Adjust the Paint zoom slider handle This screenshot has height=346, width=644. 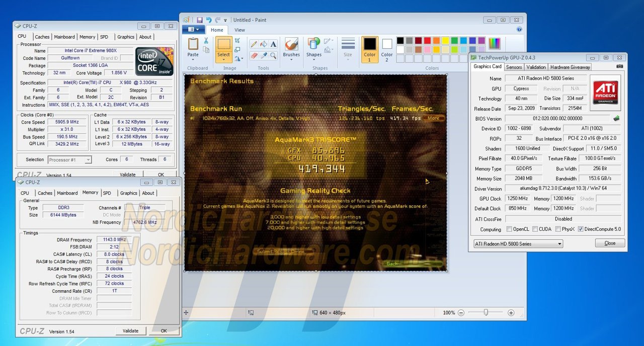pos(486,313)
